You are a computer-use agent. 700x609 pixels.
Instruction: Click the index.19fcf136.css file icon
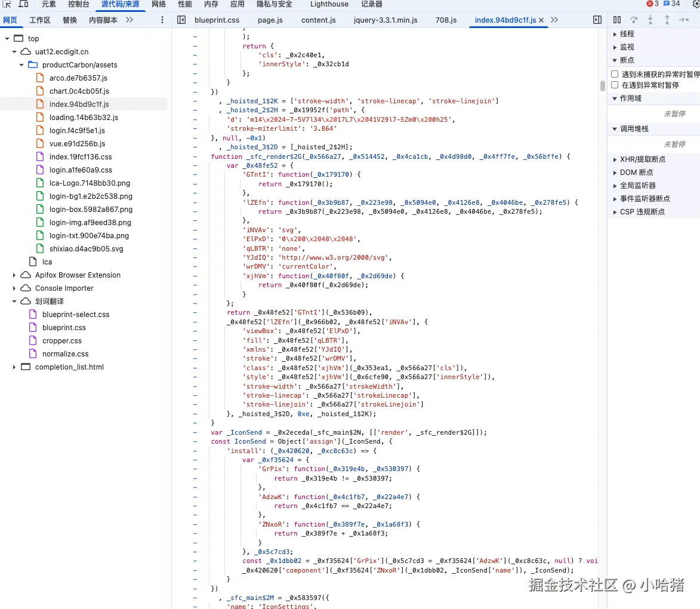[x=40, y=157]
